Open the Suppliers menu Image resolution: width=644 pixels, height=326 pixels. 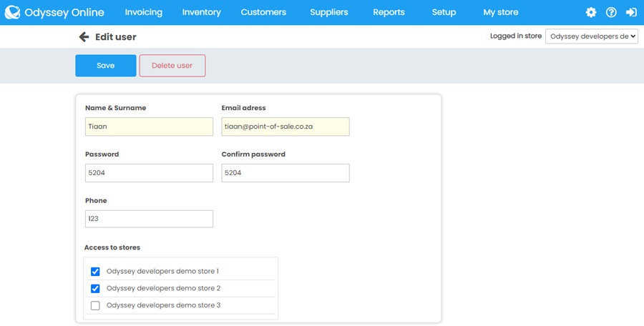tap(329, 12)
